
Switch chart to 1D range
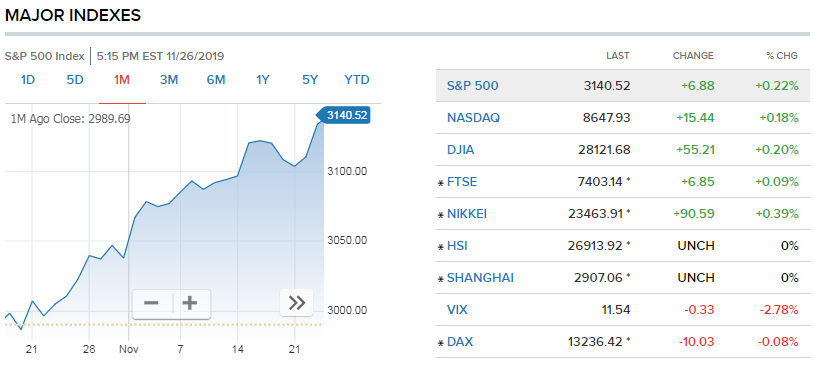[x=28, y=80]
